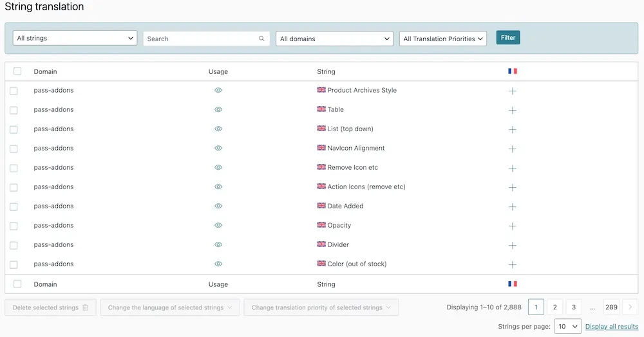The image size is (644, 337).
Task: Add translation for Color (out of stock)
Action: point(513,264)
